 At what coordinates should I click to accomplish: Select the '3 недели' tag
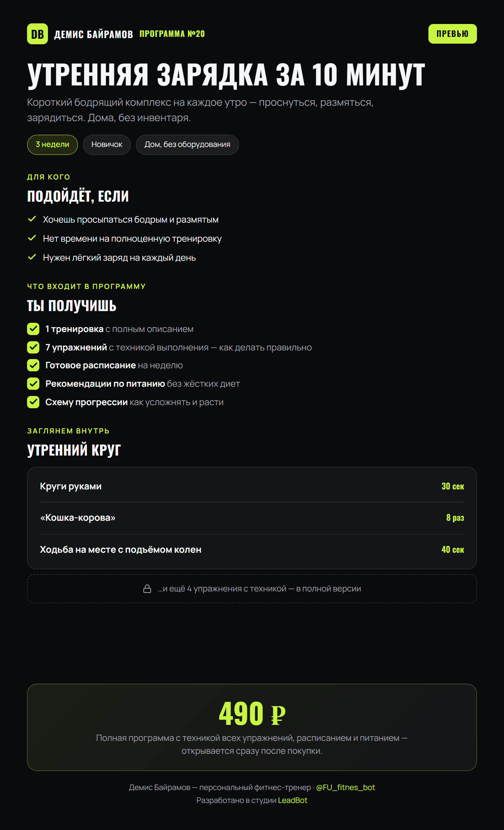[53, 144]
